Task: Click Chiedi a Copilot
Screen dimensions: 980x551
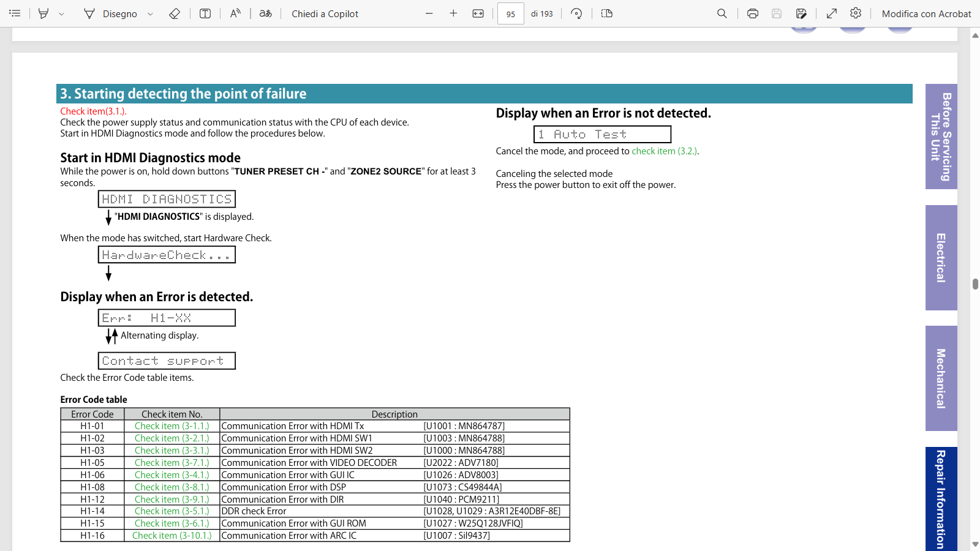Action: point(325,13)
